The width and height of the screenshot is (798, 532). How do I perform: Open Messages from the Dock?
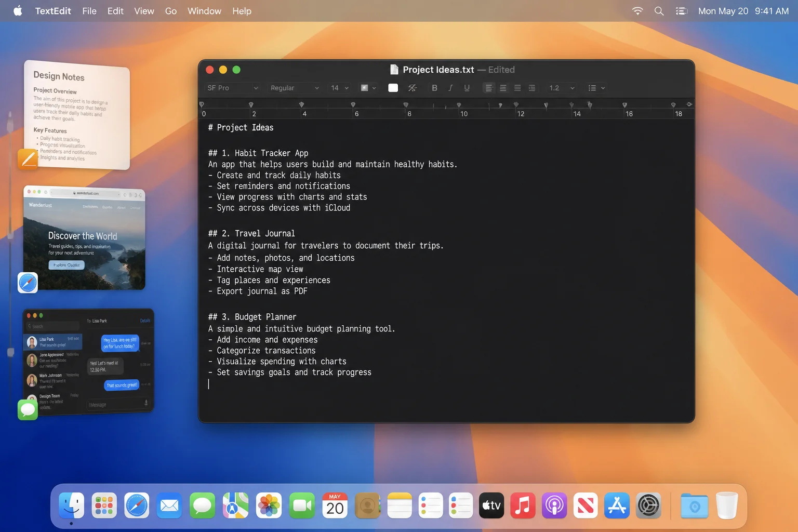click(202, 506)
